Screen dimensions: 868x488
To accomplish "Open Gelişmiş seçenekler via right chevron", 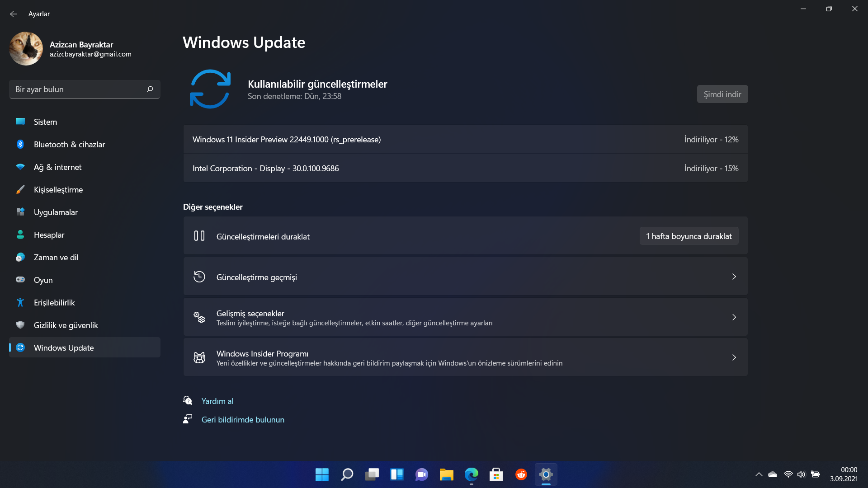I will click(734, 317).
